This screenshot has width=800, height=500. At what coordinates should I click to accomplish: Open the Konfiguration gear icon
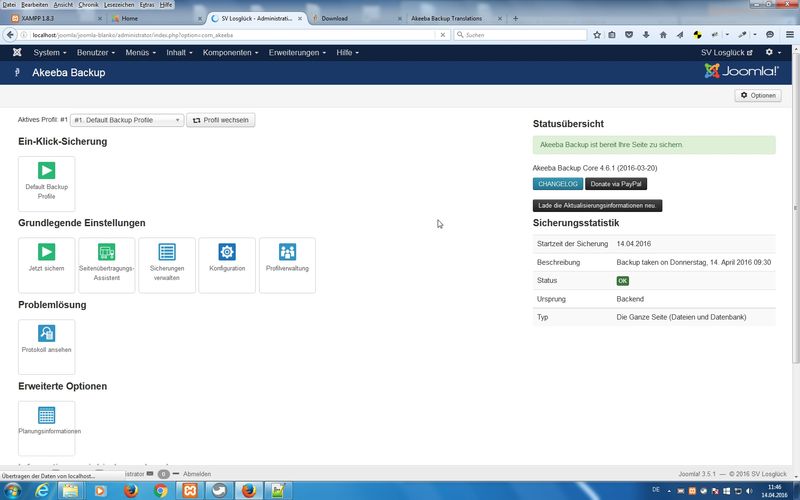(x=227, y=252)
